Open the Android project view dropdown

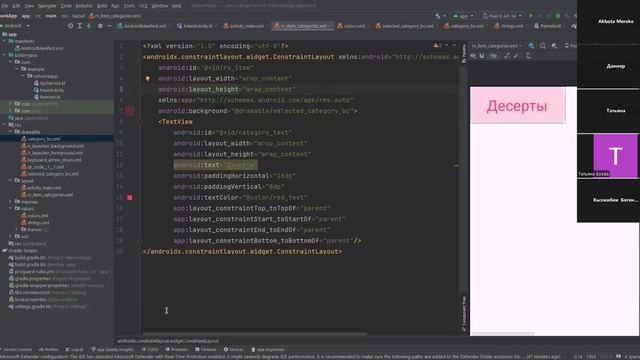click(16, 26)
